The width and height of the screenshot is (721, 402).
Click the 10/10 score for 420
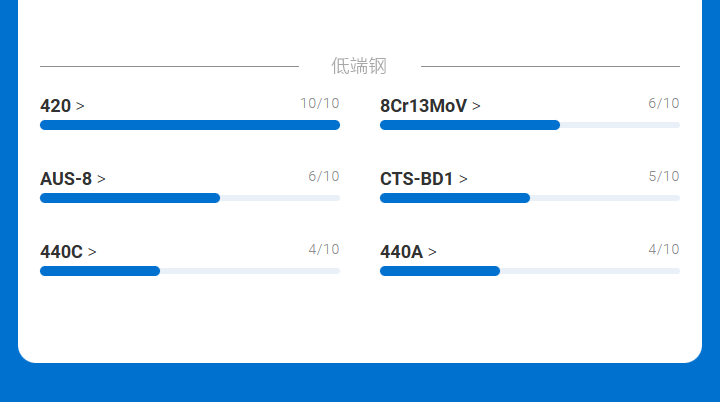pyautogui.click(x=320, y=103)
